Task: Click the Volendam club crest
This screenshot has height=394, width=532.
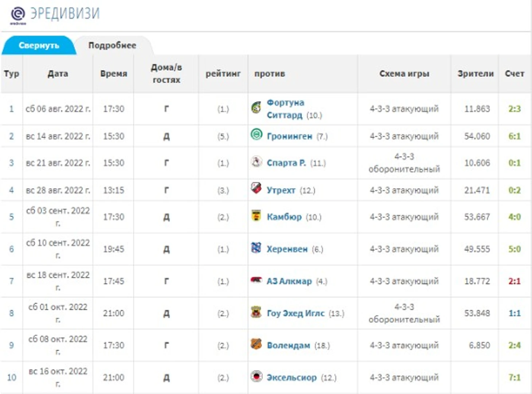Action: tap(257, 344)
